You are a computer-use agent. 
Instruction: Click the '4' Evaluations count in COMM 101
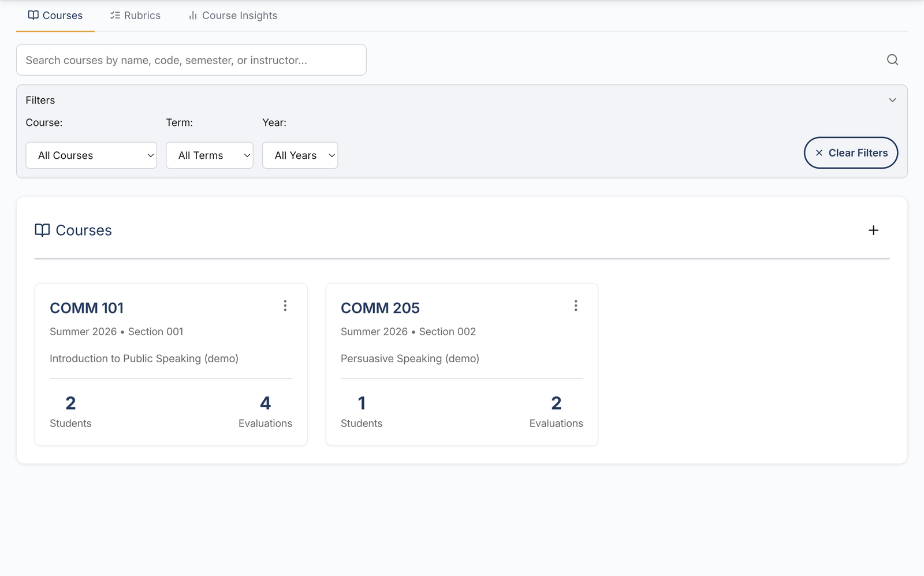point(266,403)
